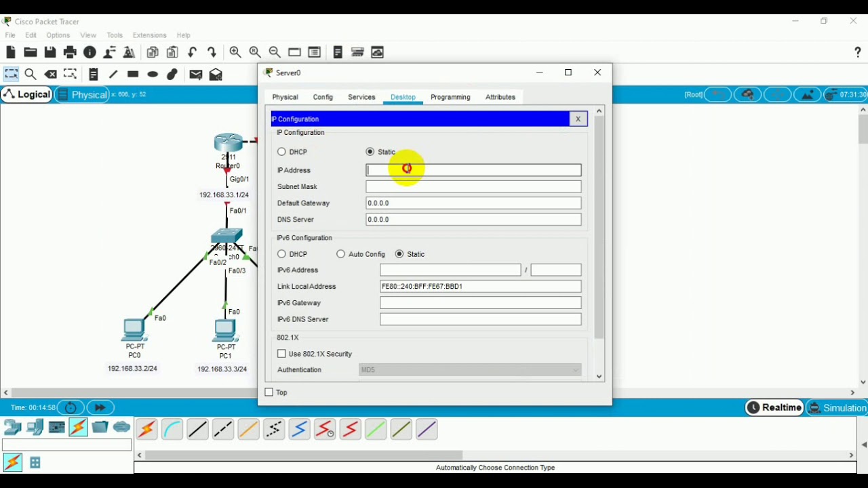The height and width of the screenshot is (488, 868).
Task: Open the Config tab
Action: click(323, 97)
